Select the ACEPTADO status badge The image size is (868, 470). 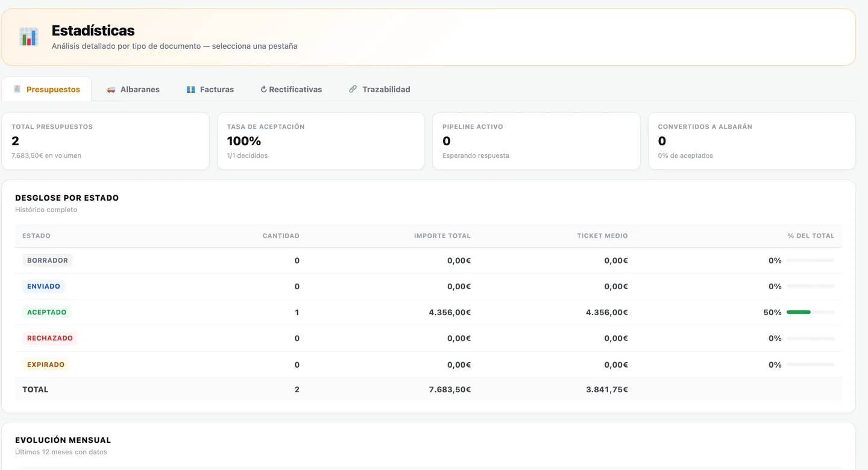click(47, 312)
